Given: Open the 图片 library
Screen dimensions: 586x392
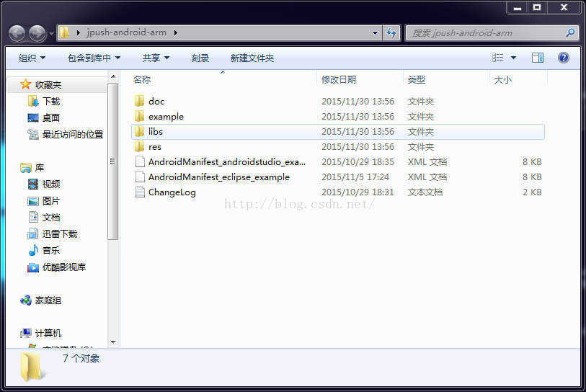Looking at the screenshot, I should 51,201.
